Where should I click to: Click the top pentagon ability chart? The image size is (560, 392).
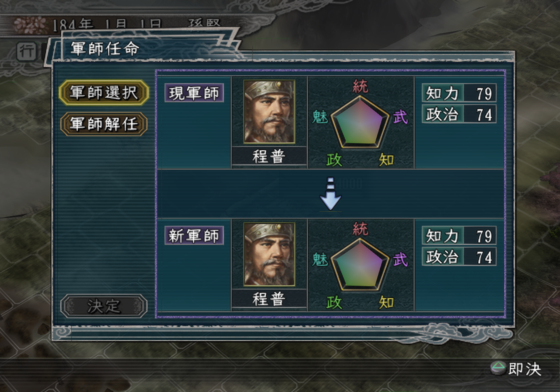tap(360, 122)
